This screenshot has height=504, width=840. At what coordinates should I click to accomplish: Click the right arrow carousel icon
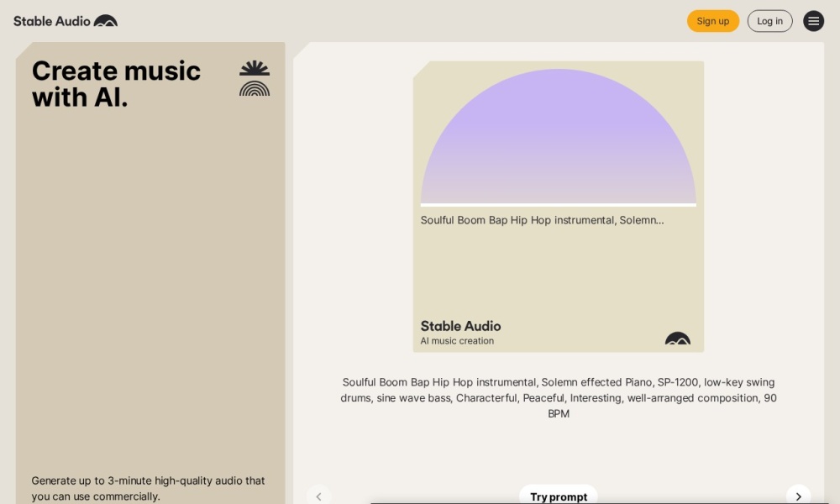coord(799,496)
